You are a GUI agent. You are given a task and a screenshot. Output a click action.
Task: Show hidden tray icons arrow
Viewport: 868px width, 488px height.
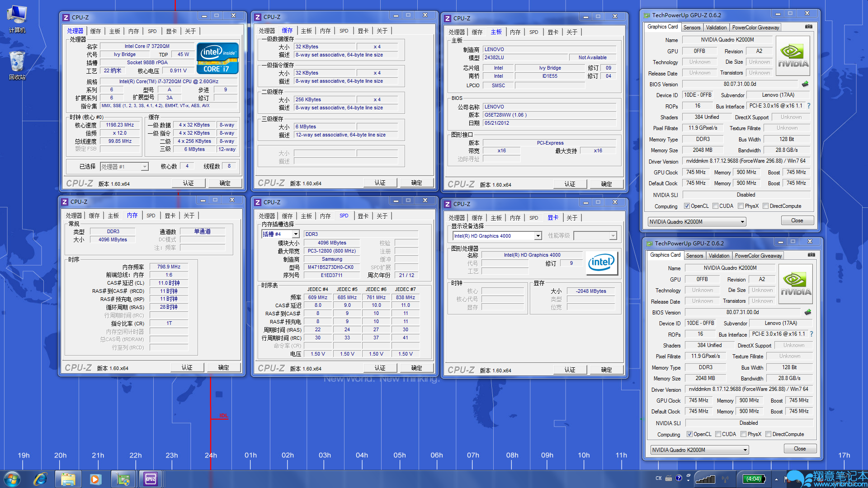[776, 479]
